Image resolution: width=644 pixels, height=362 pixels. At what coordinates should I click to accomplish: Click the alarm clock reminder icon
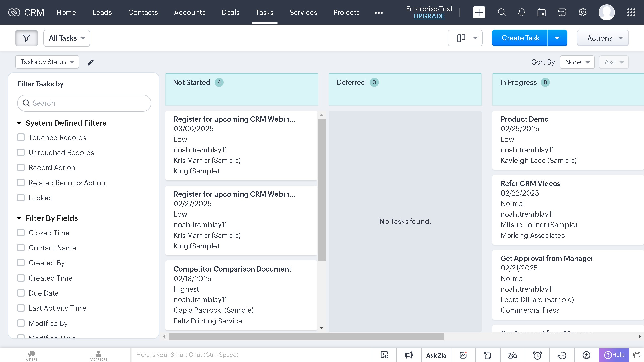[x=537, y=355]
